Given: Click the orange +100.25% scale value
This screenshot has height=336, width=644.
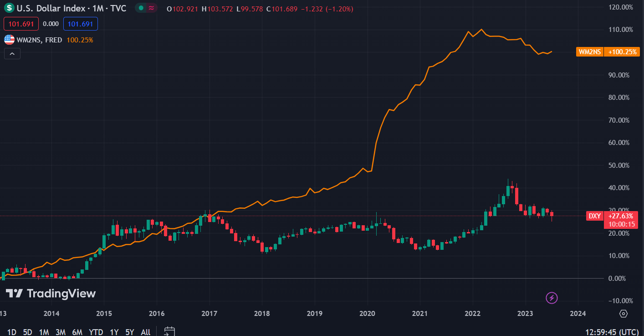Looking at the screenshot, I should click(x=622, y=52).
